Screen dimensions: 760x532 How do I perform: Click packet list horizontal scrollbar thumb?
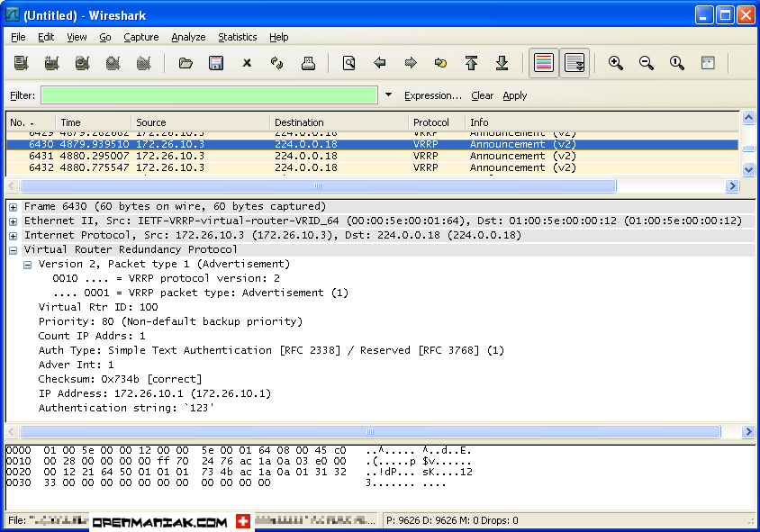coord(318,186)
